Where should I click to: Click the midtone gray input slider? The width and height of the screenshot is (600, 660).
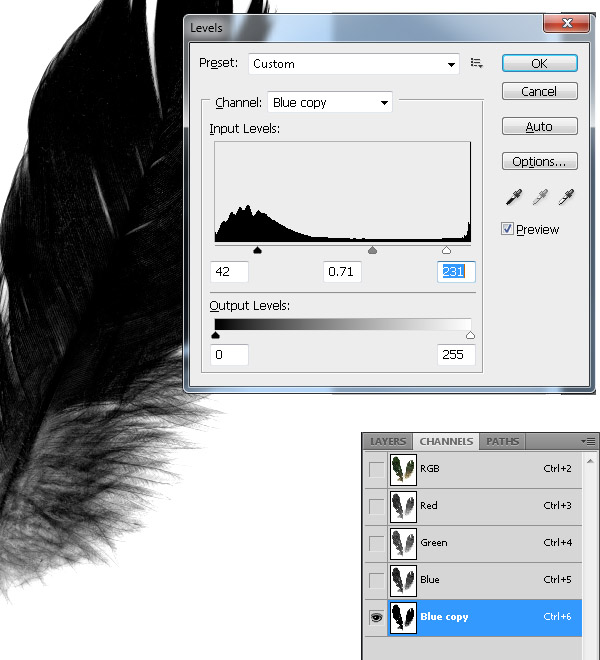373,251
